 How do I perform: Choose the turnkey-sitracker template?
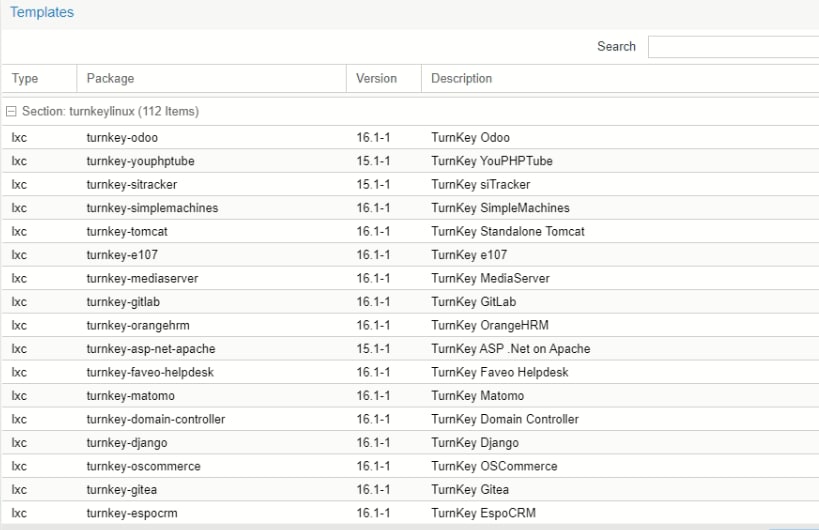[x=132, y=185]
